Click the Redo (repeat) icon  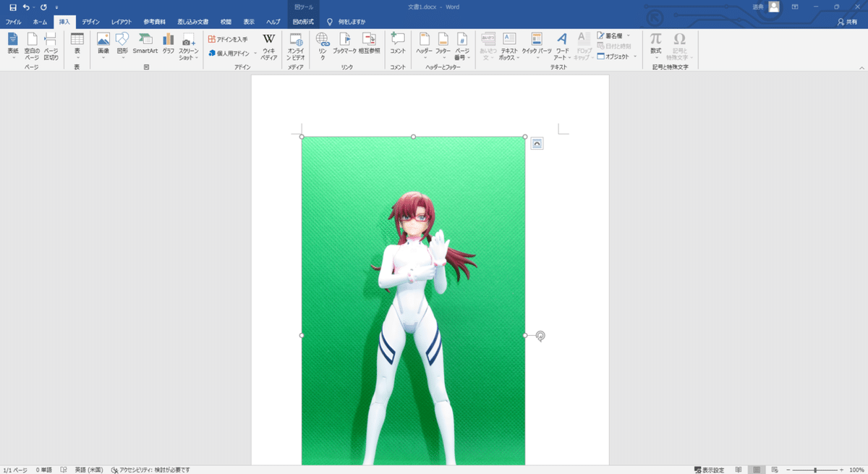(43, 7)
